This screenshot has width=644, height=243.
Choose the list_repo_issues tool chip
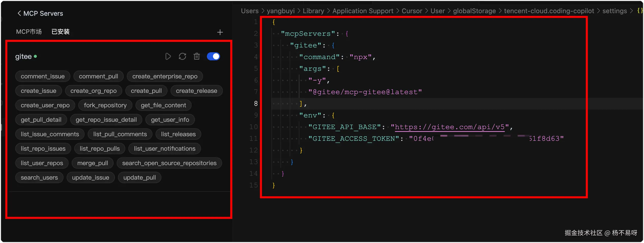point(43,149)
